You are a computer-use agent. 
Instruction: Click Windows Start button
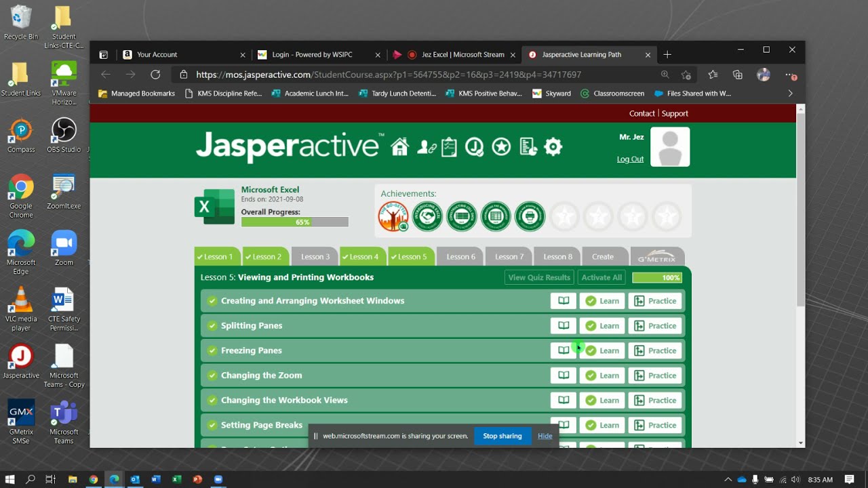click(x=10, y=479)
